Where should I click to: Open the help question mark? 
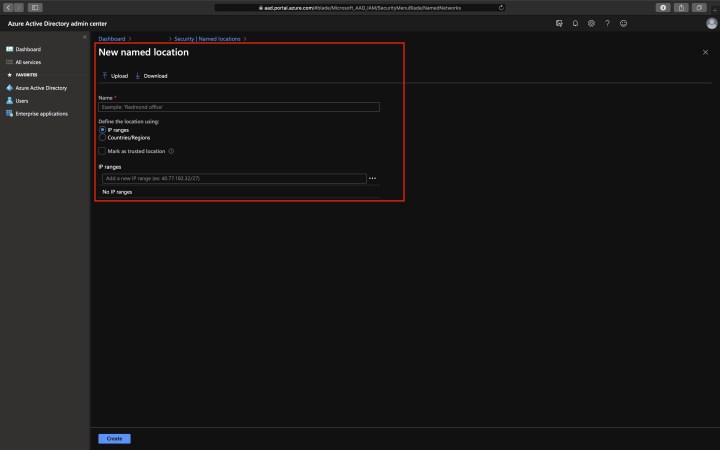(x=607, y=23)
